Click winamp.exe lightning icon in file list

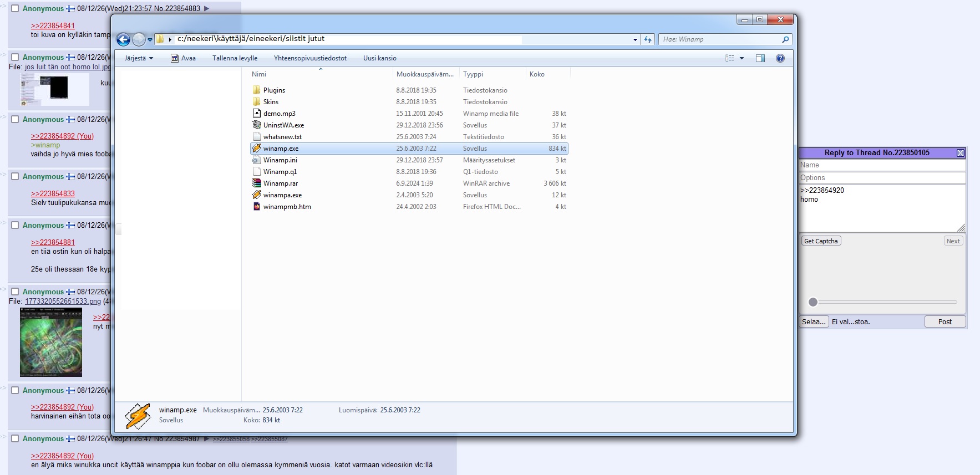coord(256,148)
